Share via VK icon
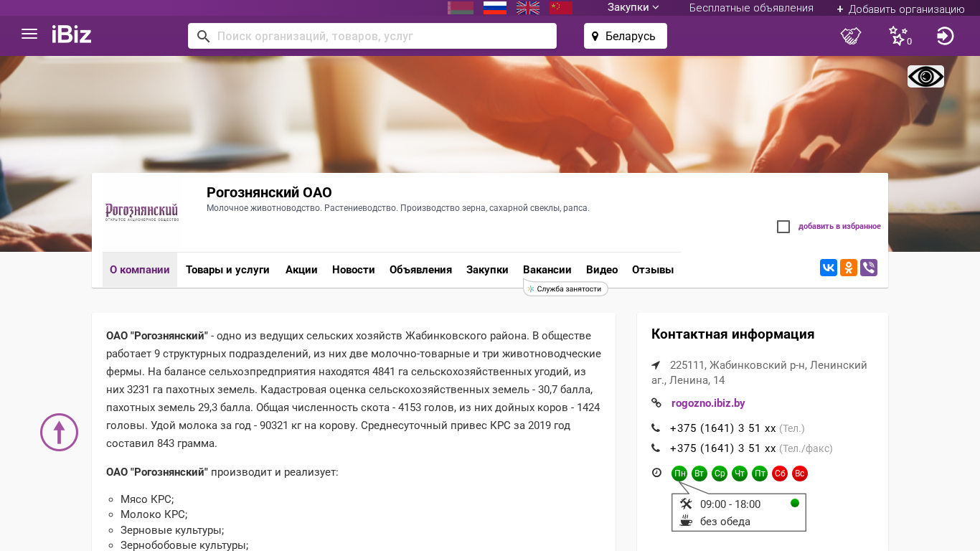This screenshot has width=980, height=551. [829, 268]
